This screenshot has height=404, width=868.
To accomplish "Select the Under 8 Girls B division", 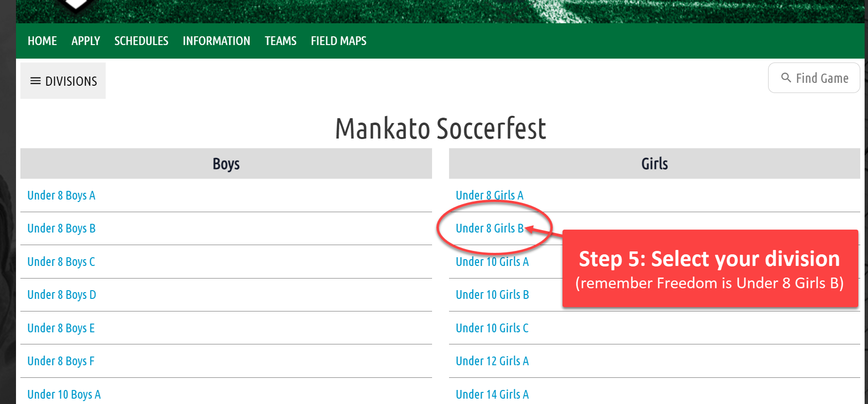I will coord(490,228).
